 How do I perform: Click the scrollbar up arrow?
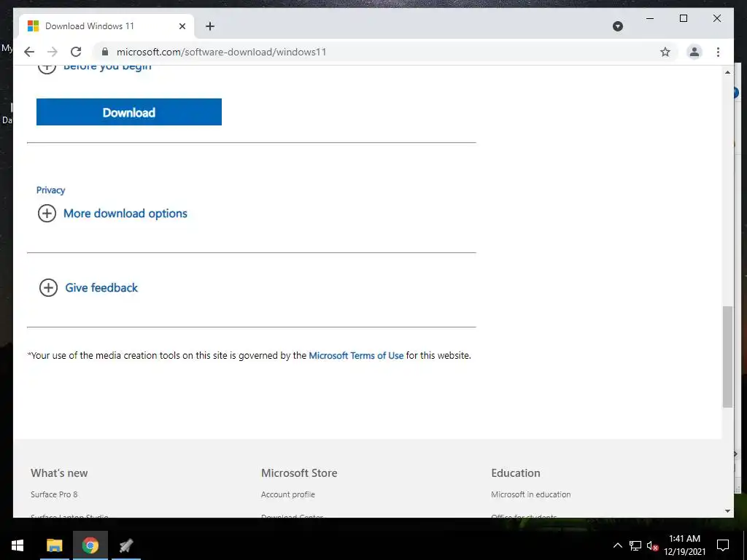[x=727, y=72]
